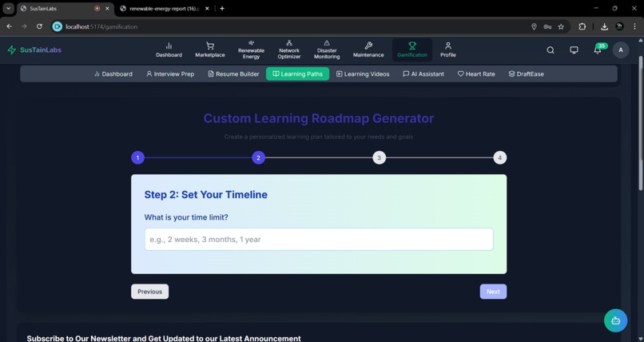This screenshot has width=644, height=342.
Task: Open the Chrome three-dot menu
Action: (x=634, y=26)
